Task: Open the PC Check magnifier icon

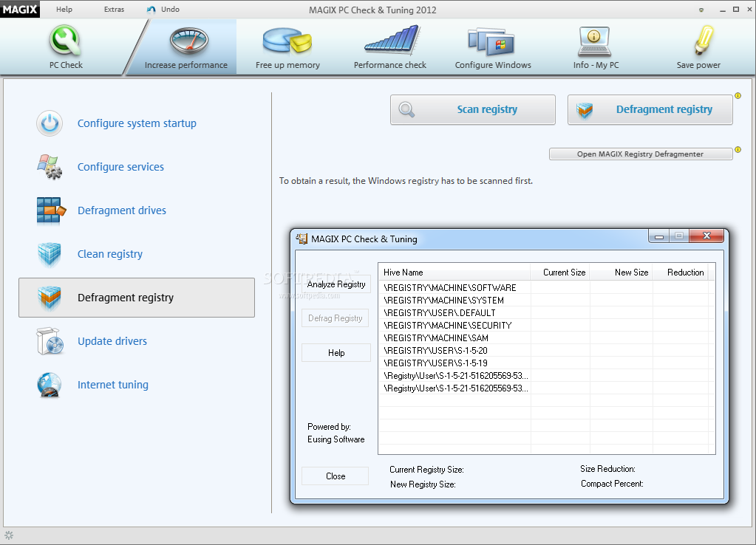Action: (x=65, y=41)
